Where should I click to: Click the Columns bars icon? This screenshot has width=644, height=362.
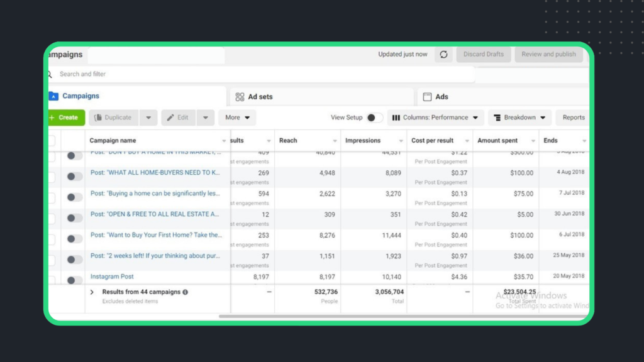tap(396, 118)
